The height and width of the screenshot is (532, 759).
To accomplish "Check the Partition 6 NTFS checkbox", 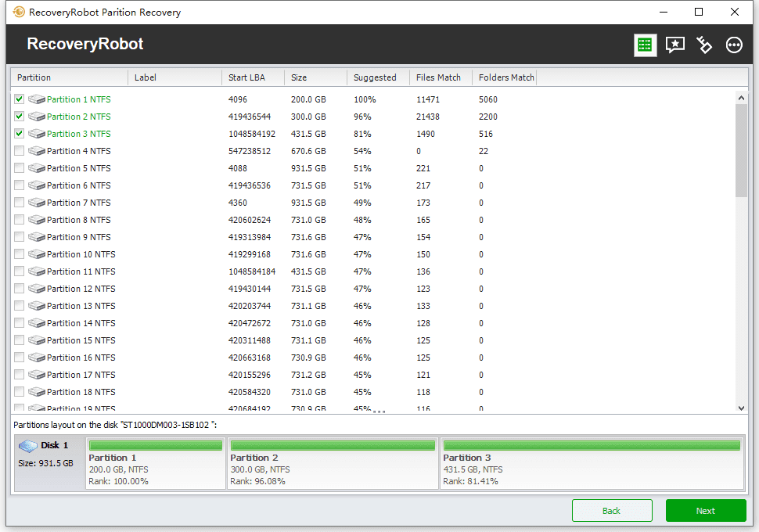I will click(x=19, y=185).
